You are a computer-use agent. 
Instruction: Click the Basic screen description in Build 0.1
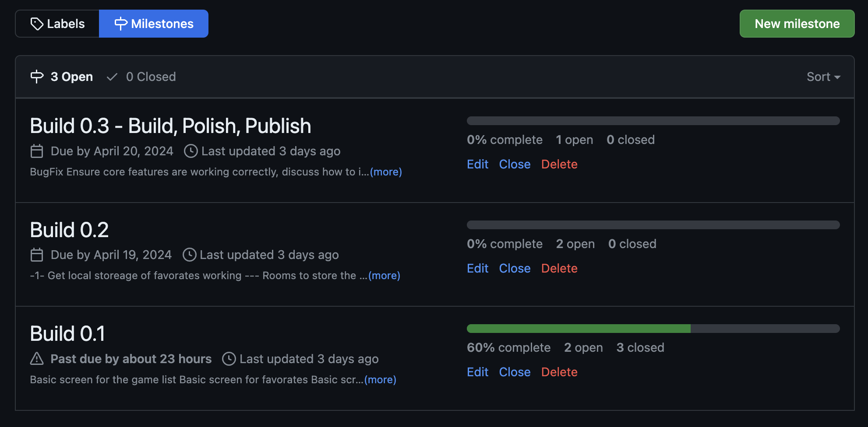point(197,380)
